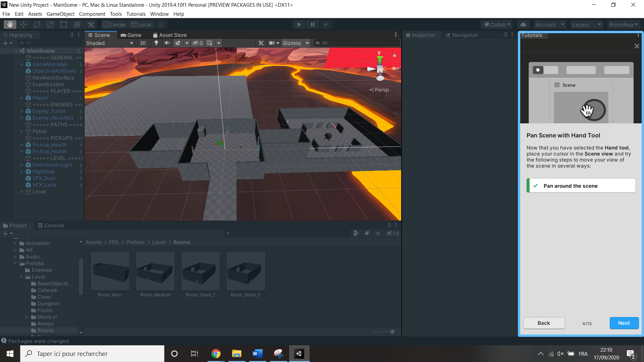Screen dimensions: 644x362
Task: Open scene camera settings icon
Action: [x=272, y=43]
